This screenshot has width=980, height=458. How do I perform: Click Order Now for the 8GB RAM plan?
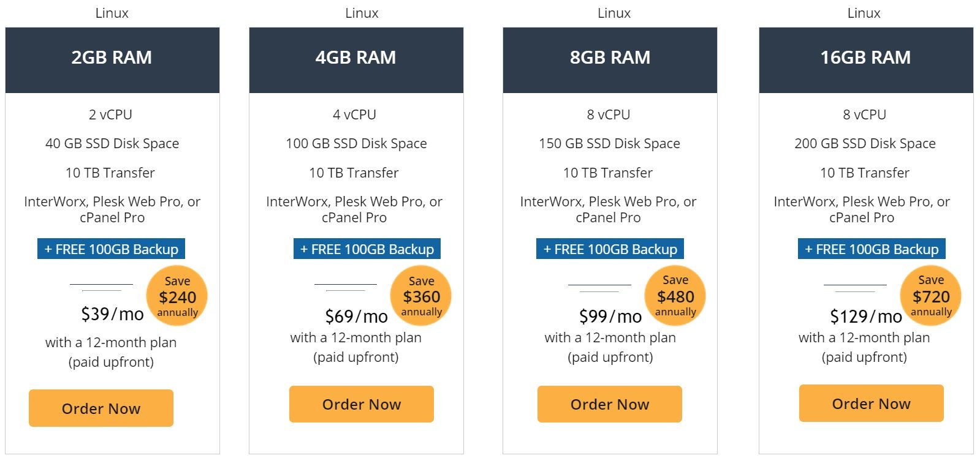pos(610,404)
